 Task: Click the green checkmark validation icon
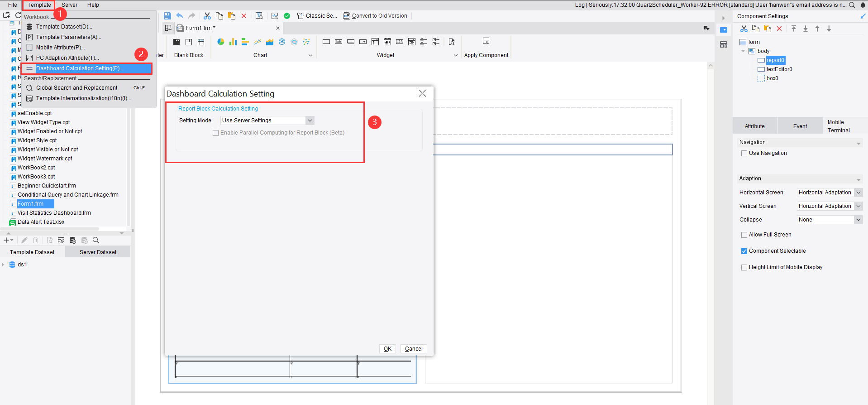pos(287,16)
